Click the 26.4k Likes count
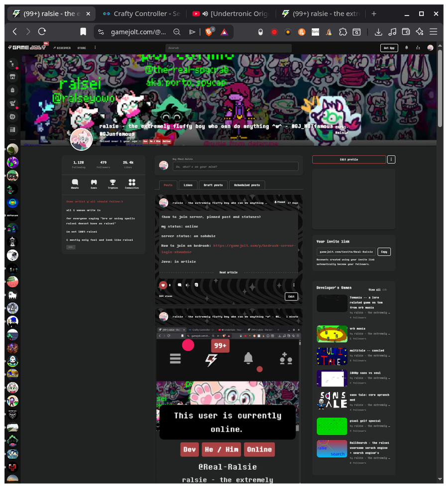The height and width of the screenshot is (488, 448). [x=128, y=164]
